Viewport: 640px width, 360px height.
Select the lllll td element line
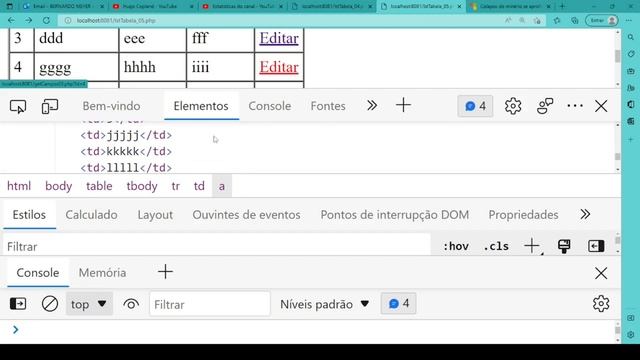click(x=126, y=168)
